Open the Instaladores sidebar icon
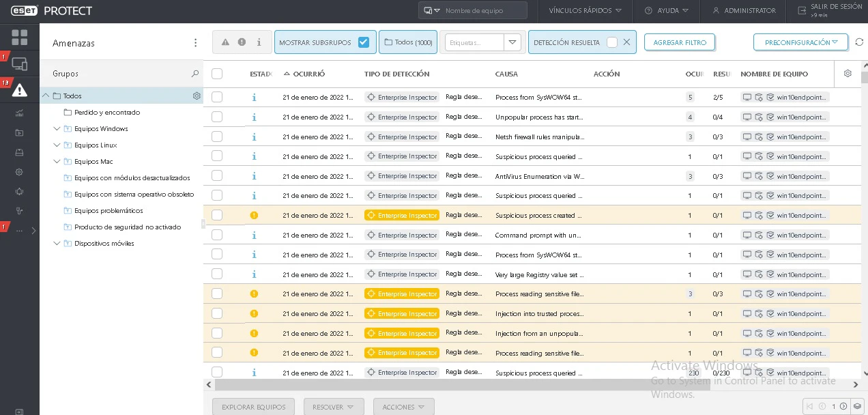The image size is (868, 415). [19, 153]
